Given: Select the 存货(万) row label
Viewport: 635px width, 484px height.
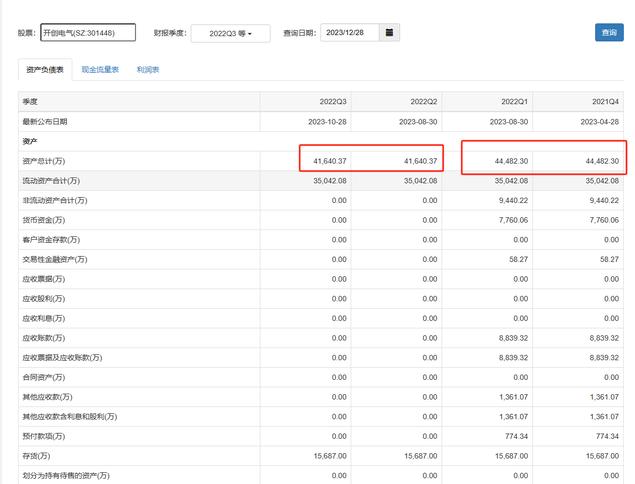Looking at the screenshot, I should click(36, 455).
